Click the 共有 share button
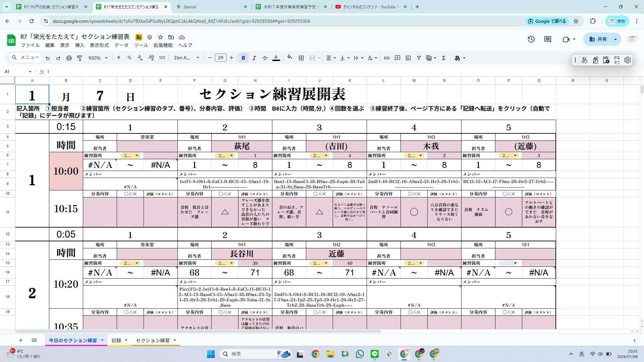The width and height of the screenshot is (644, 362). 598,39
